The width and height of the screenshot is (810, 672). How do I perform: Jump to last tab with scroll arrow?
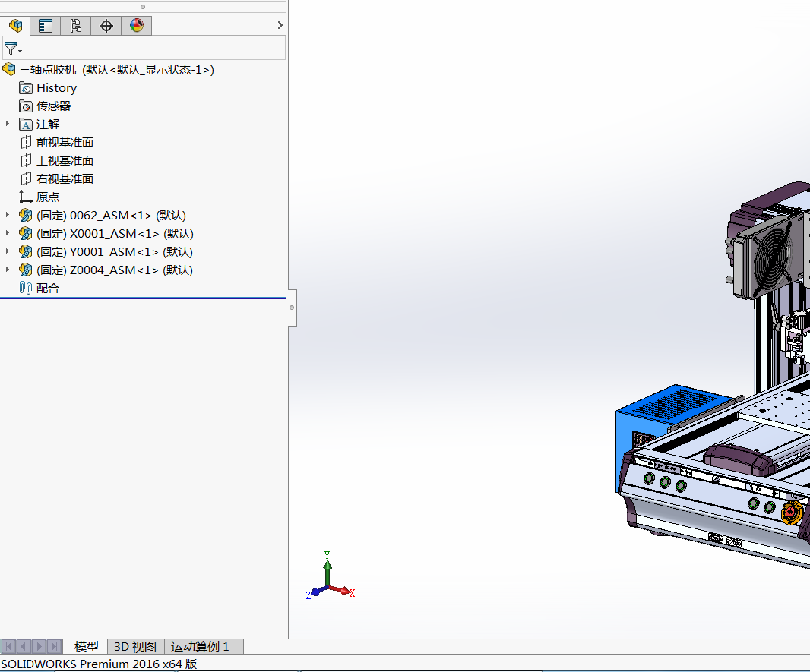point(55,646)
